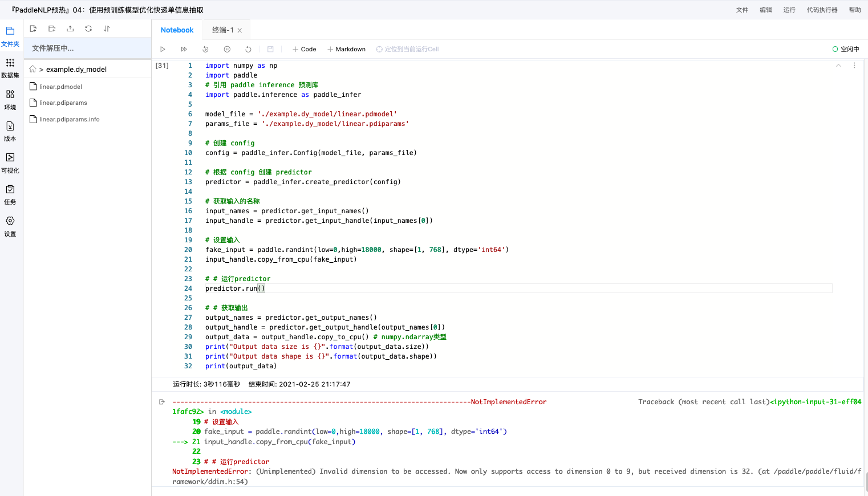Viewport: 868px width, 496px height.
Task: Sort files using the sort arrows icon
Action: 106,28
